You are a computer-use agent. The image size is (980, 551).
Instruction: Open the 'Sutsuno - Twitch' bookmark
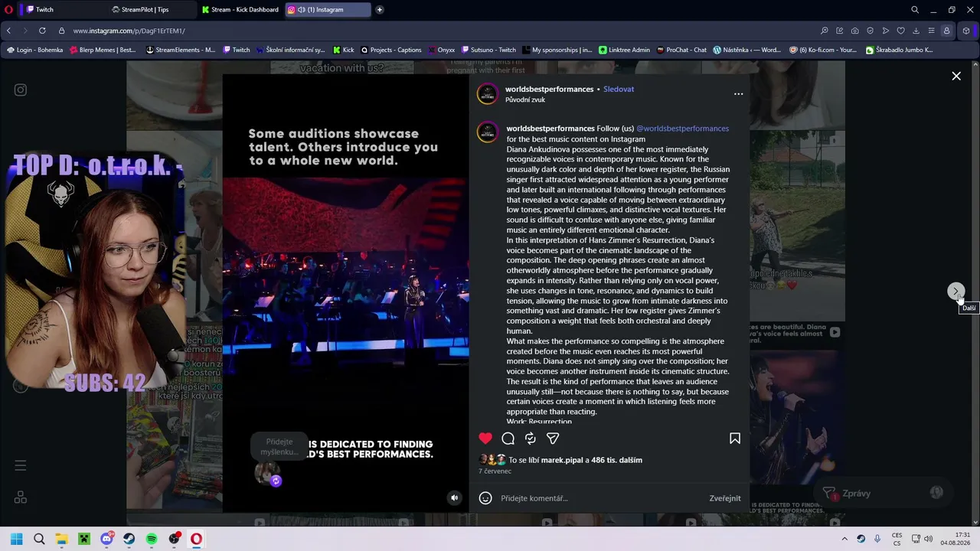pyautogui.click(x=488, y=50)
